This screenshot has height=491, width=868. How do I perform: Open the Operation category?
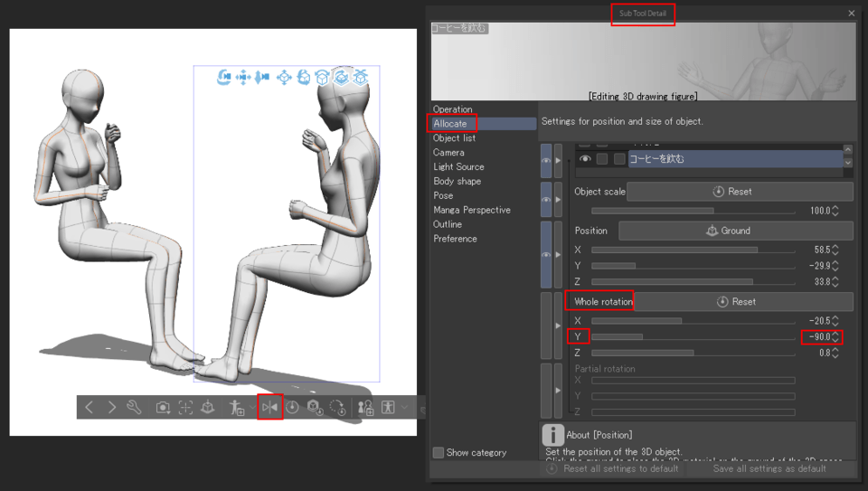point(453,109)
